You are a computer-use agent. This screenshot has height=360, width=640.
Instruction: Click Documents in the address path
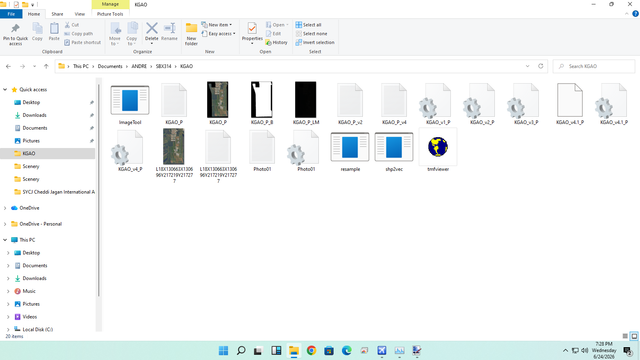click(x=110, y=66)
